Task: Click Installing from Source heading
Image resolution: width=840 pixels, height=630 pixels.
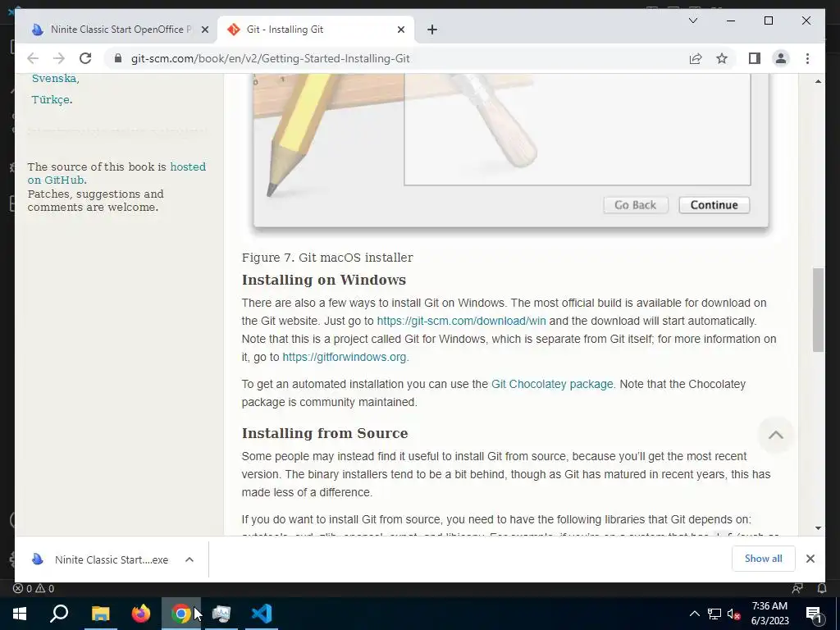Action: pyautogui.click(x=325, y=433)
